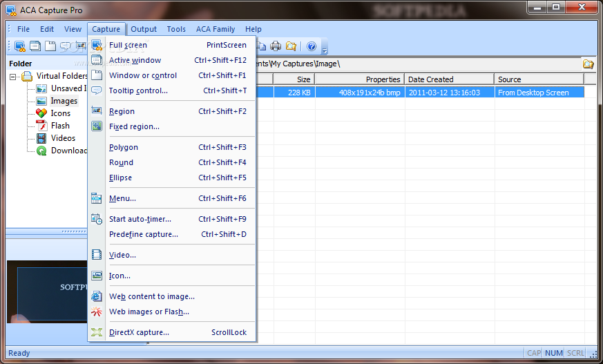Click the folder path field
Image resolution: width=603 pixels, height=364 pixels.
coord(418,64)
